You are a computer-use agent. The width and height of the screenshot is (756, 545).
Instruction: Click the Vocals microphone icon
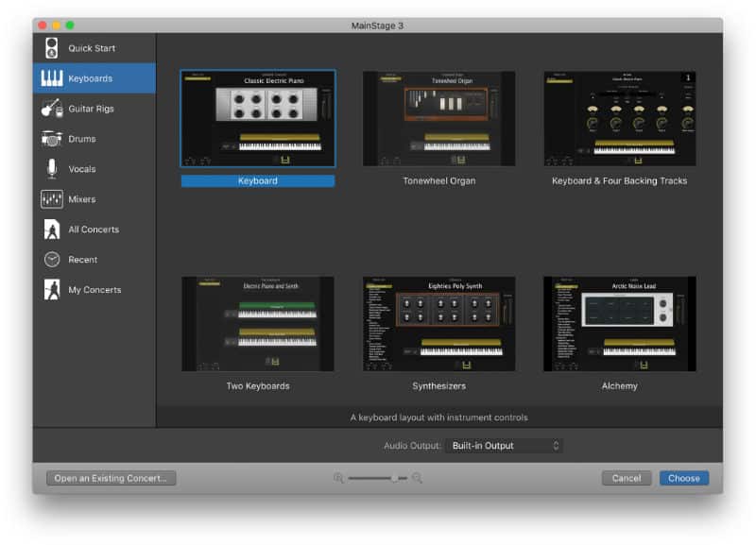[52, 169]
